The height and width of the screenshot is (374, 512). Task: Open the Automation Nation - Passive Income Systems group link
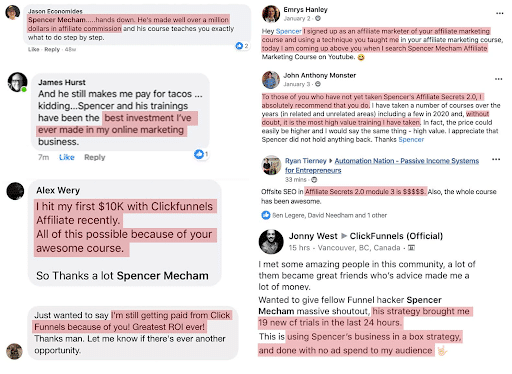click(x=382, y=165)
